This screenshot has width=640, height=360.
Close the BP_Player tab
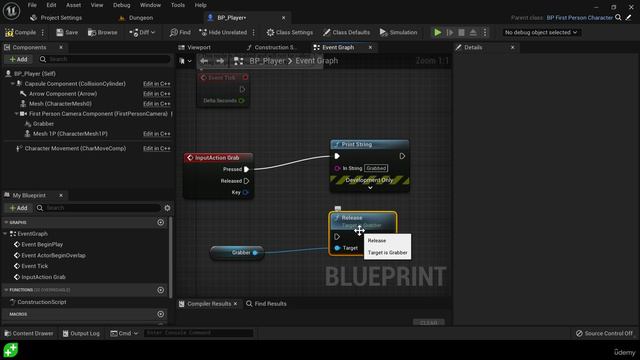coord(284,18)
